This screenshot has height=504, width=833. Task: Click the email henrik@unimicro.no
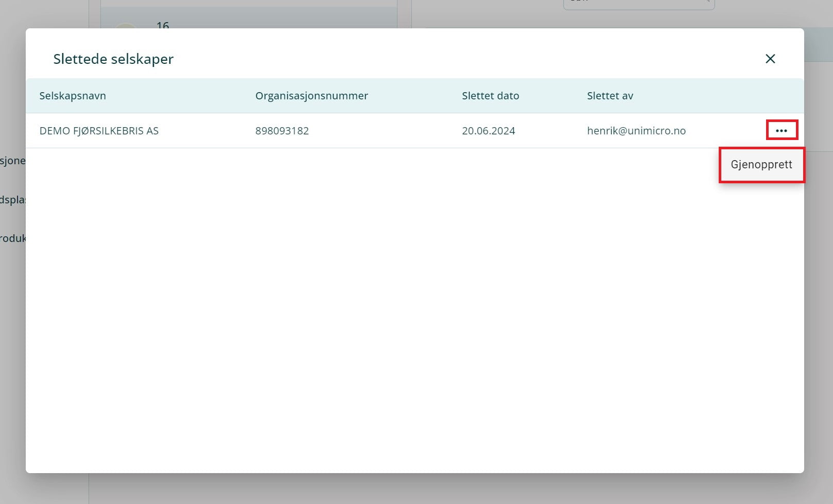(x=636, y=131)
